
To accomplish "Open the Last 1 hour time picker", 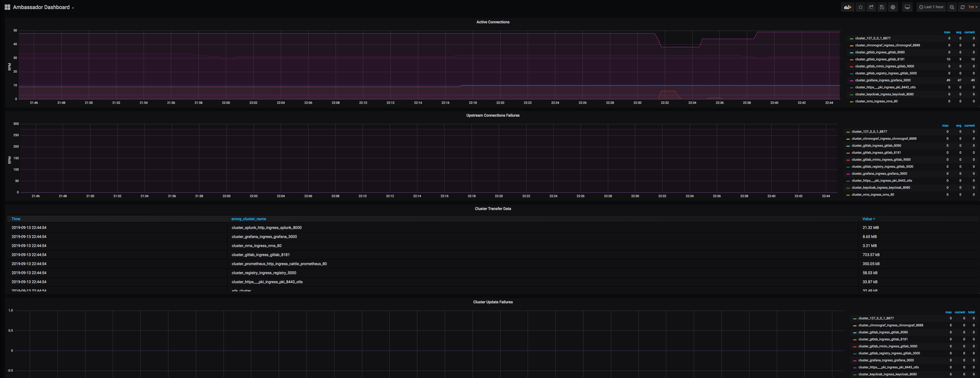I will coord(931,7).
